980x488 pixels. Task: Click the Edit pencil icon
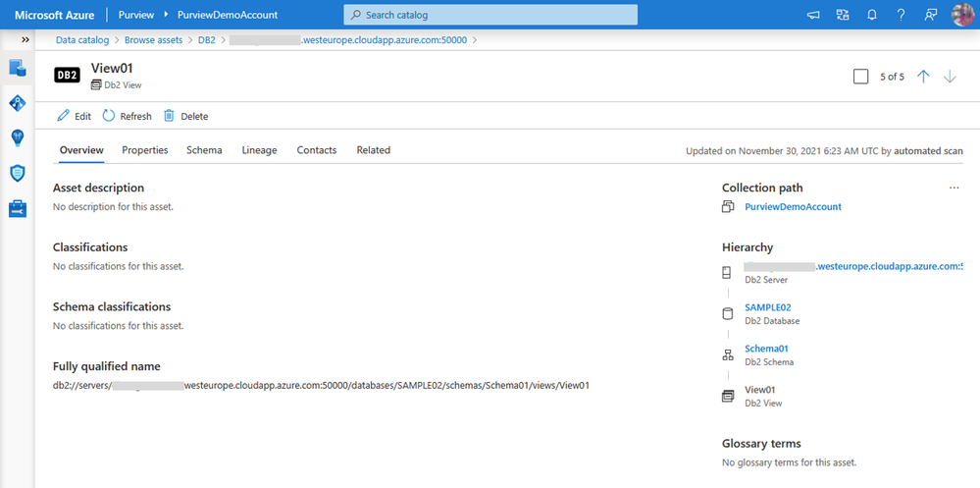coord(63,116)
